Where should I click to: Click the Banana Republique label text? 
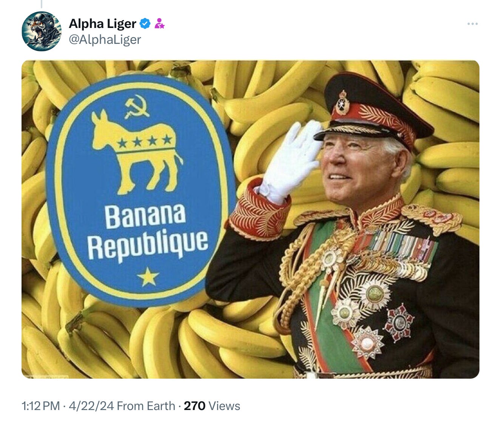coord(148,232)
